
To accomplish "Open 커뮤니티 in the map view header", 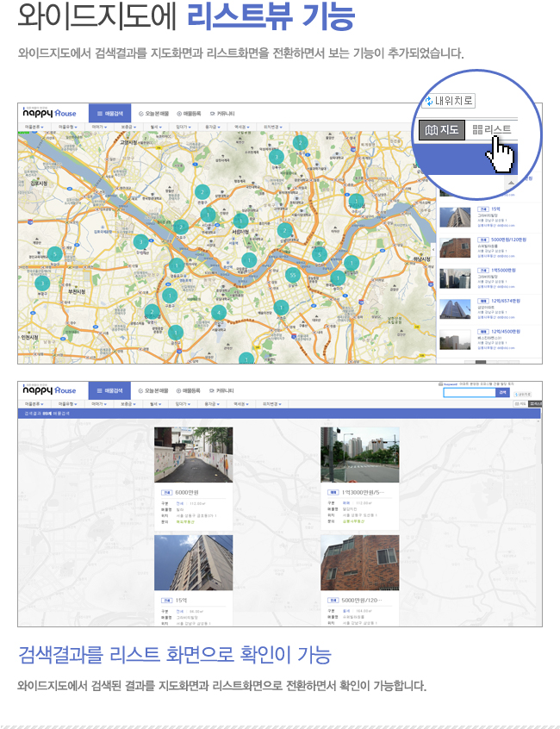I will coord(222,114).
